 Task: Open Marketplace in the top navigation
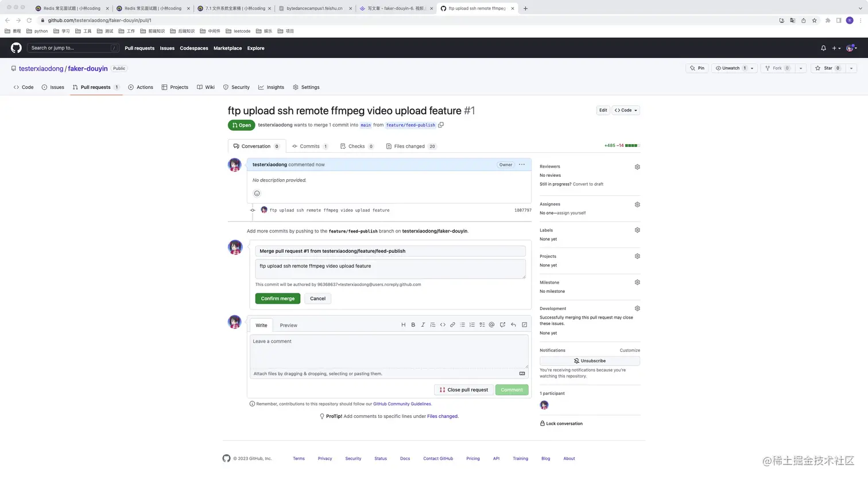click(227, 48)
